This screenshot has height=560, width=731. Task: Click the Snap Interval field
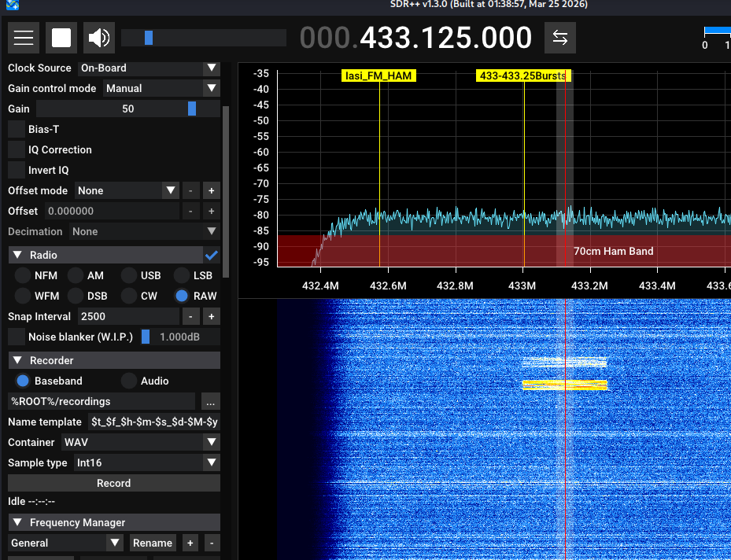128,317
